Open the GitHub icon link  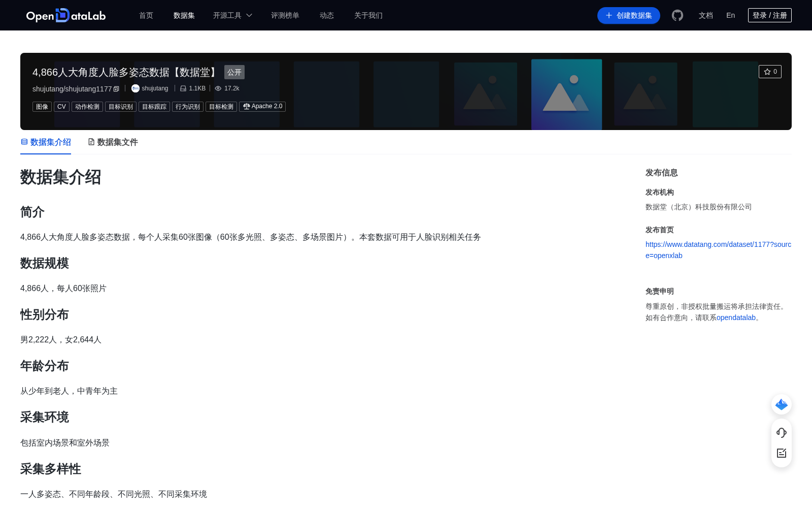(x=678, y=15)
